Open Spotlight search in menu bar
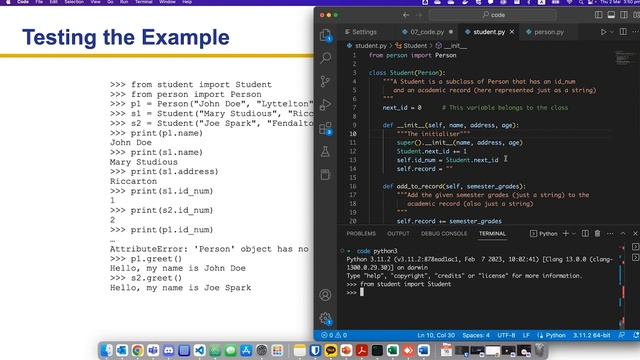Screen dimensions: 640x360 point(581,2)
